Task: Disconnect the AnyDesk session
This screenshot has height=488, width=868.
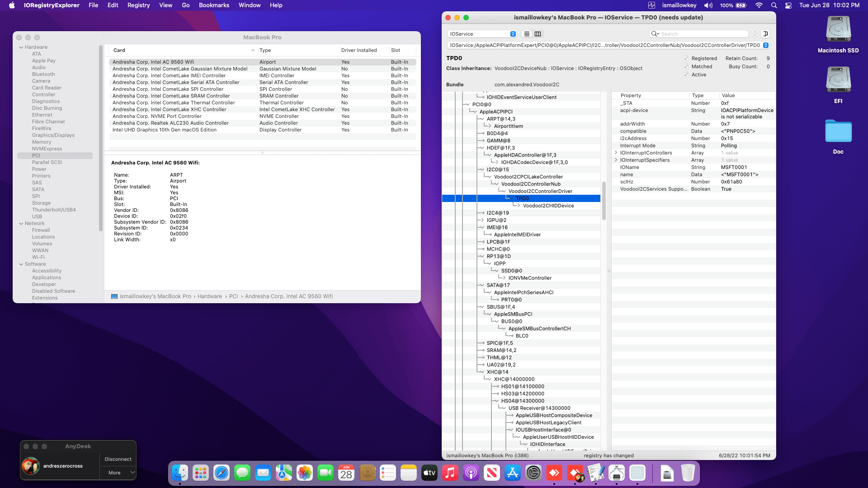Action: (x=118, y=459)
